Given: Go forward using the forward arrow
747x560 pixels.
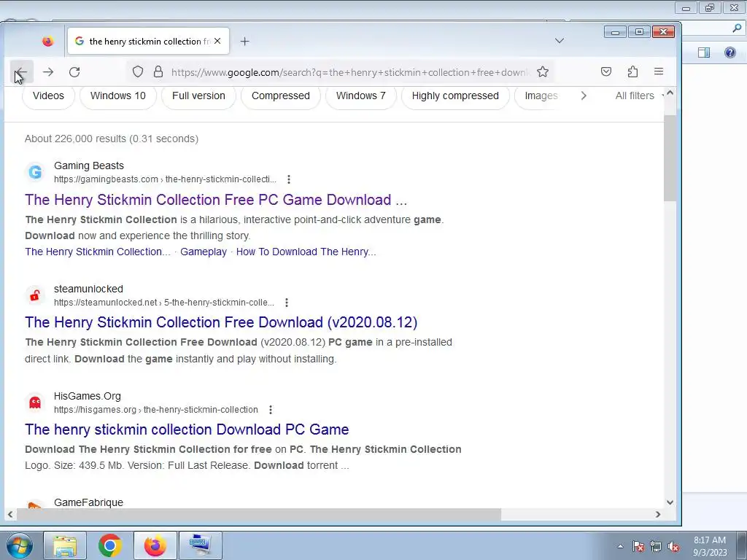Looking at the screenshot, I should click(48, 72).
